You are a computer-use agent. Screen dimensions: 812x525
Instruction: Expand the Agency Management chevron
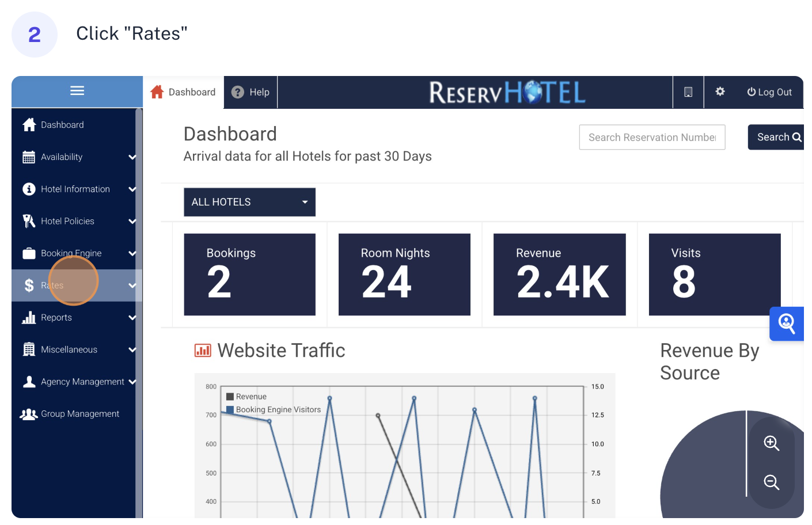[132, 382]
